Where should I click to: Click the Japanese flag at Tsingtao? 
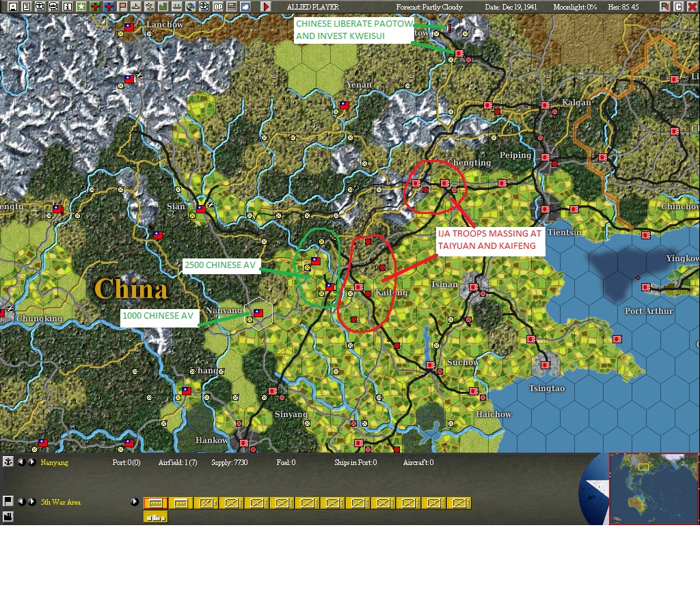(x=545, y=364)
